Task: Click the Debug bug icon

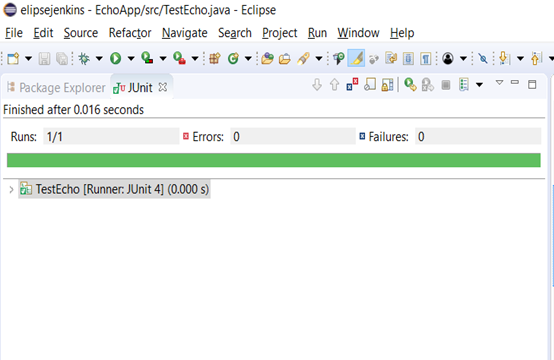Action: point(84,58)
